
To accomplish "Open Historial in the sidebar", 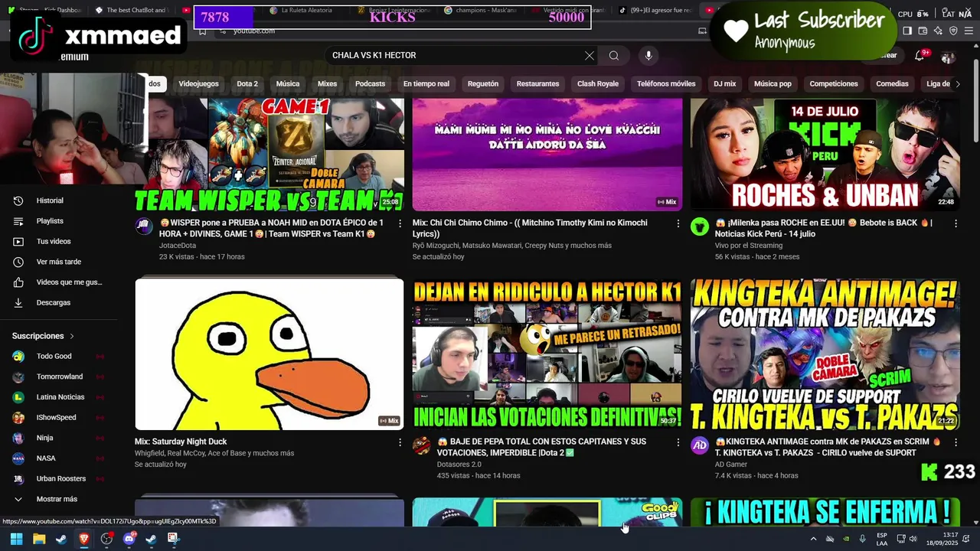I will click(x=58, y=201).
